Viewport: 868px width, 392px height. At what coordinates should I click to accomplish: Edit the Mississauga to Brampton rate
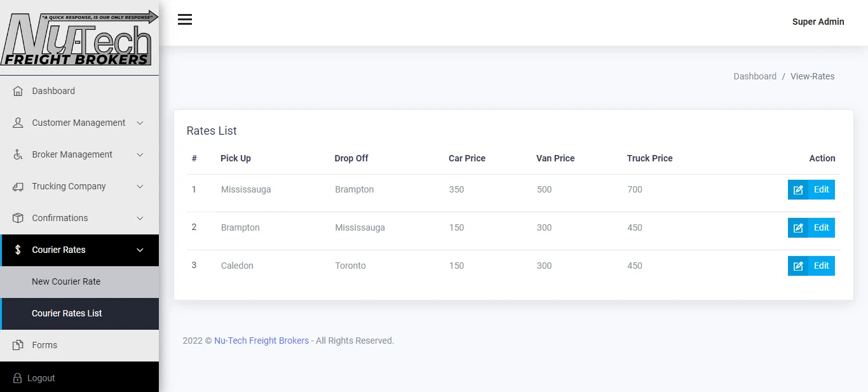click(811, 189)
